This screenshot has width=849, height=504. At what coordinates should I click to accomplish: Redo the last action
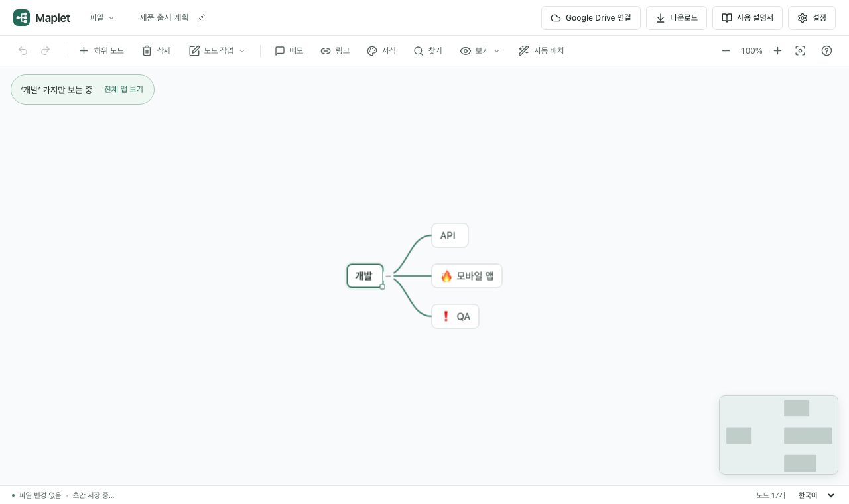pos(46,51)
